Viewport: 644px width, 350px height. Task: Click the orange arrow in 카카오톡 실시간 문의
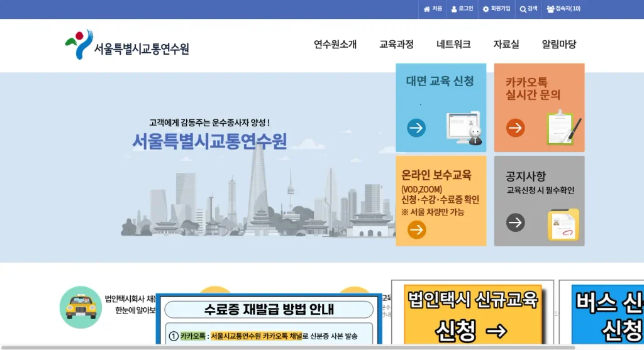pos(515,128)
